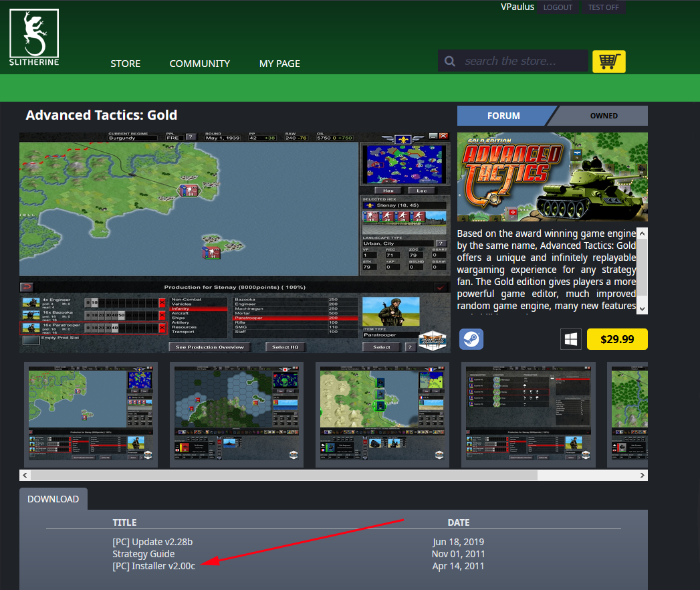Click the Slitherine lizard logo
The height and width of the screenshot is (590, 700).
[x=34, y=37]
